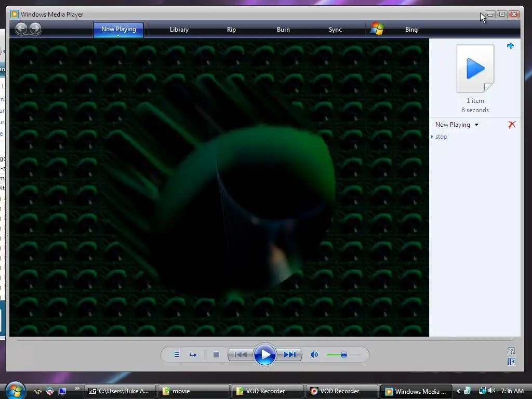This screenshot has width=532, height=399.
Task: Click the '8 seconds' duration text
Action: pyautogui.click(x=475, y=110)
